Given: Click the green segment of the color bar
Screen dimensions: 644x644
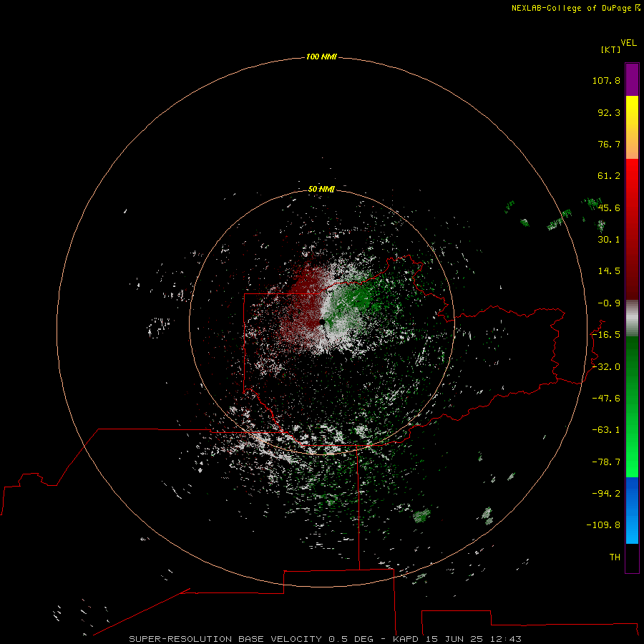Looking at the screenshot, I should (632, 406).
